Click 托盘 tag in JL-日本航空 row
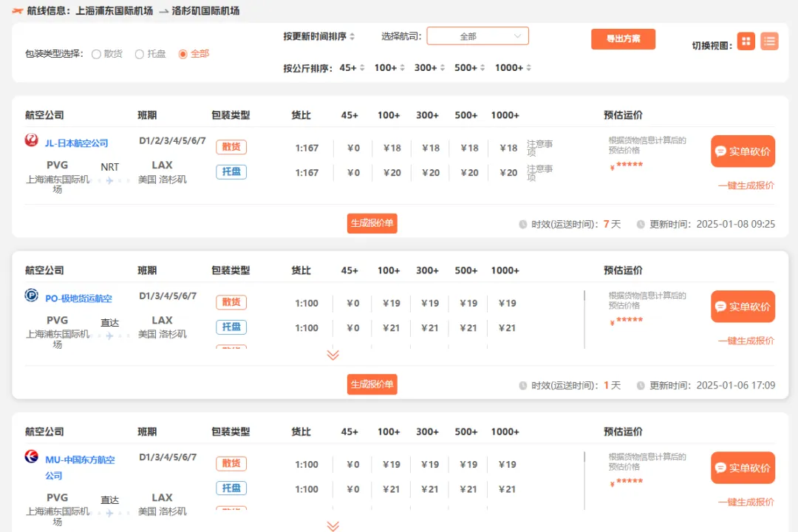This screenshot has height=532, width=798. point(231,171)
